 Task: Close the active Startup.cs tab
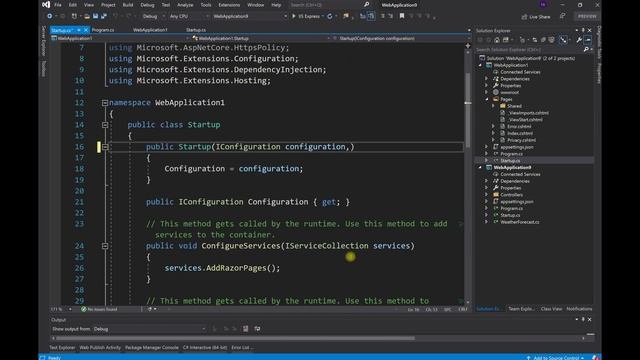[86, 30]
